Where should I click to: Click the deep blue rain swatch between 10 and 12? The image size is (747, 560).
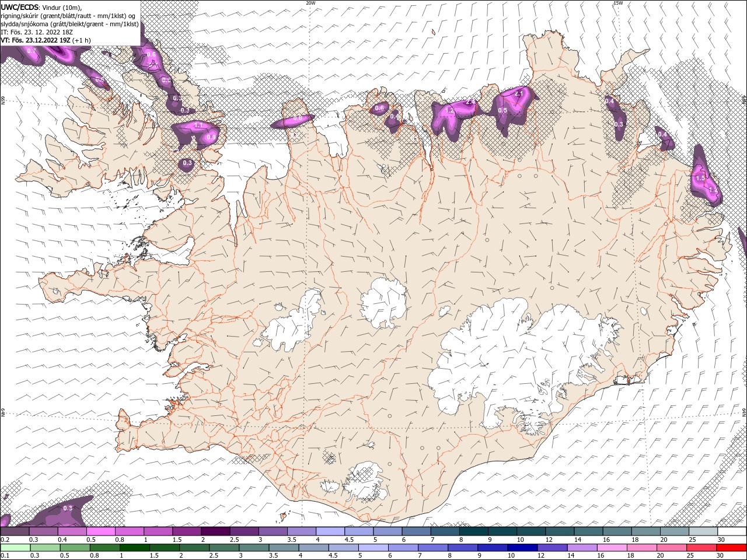click(522, 548)
